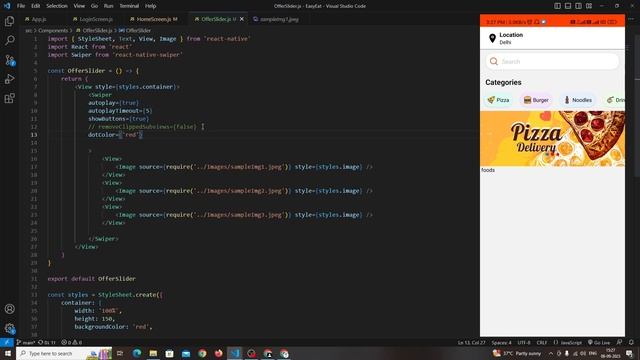The height and width of the screenshot is (360, 640).
Task: Open the File menu
Action: (21, 6)
